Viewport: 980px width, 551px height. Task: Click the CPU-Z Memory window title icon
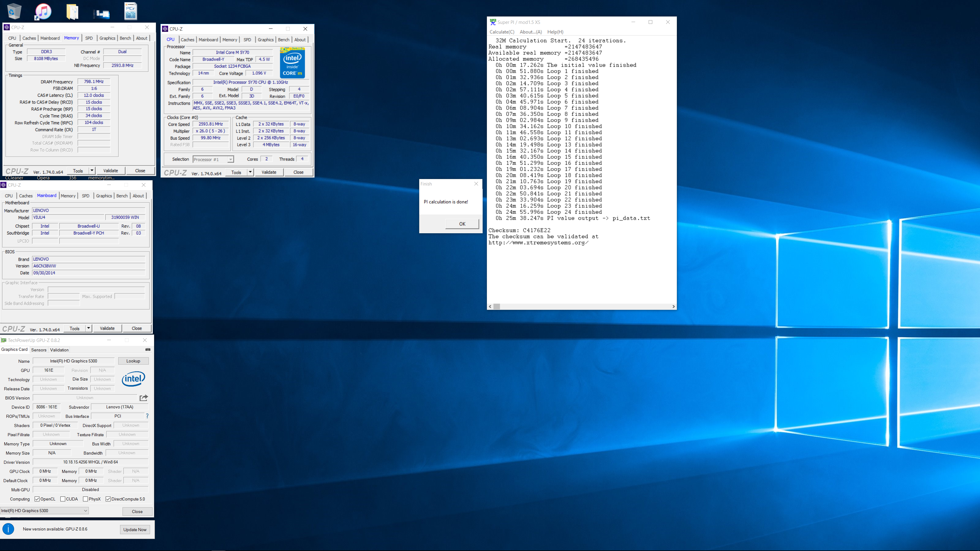coord(7,27)
